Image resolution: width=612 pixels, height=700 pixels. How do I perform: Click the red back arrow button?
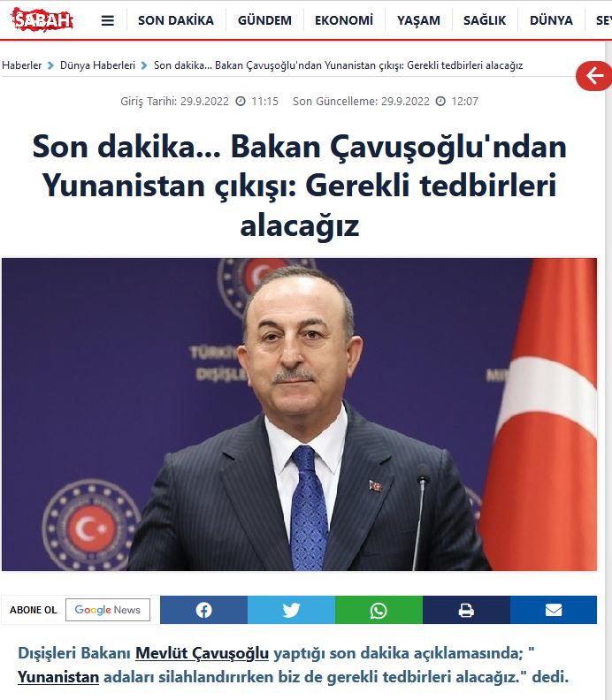click(x=594, y=76)
